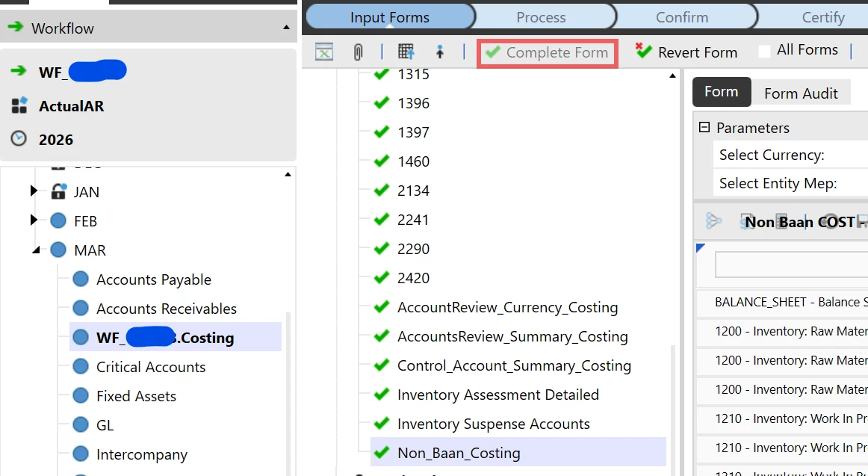This screenshot has height=476, width=868.
Task: Select GL in workflow tree
Action: click(105, 425)
